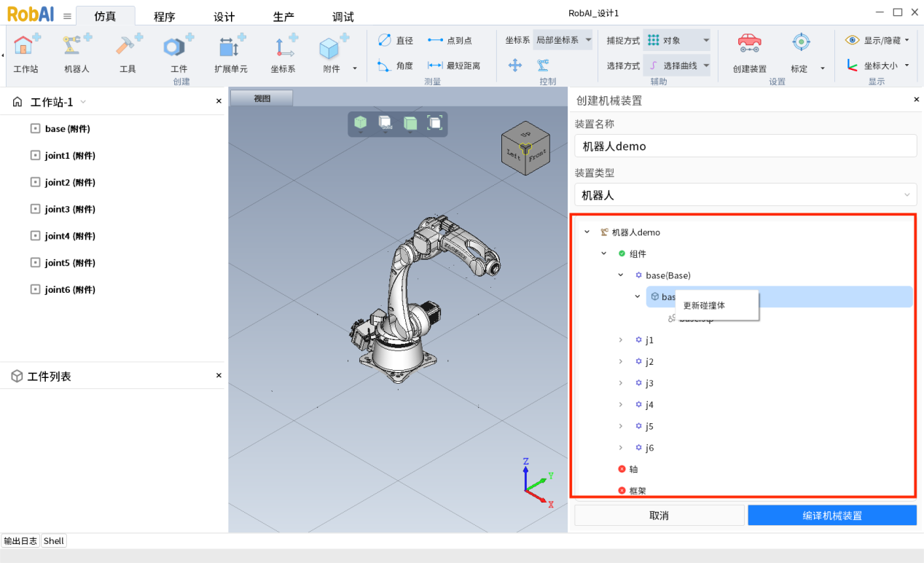
Task: Close the 工件列表 panel
Action: (219, 375)
